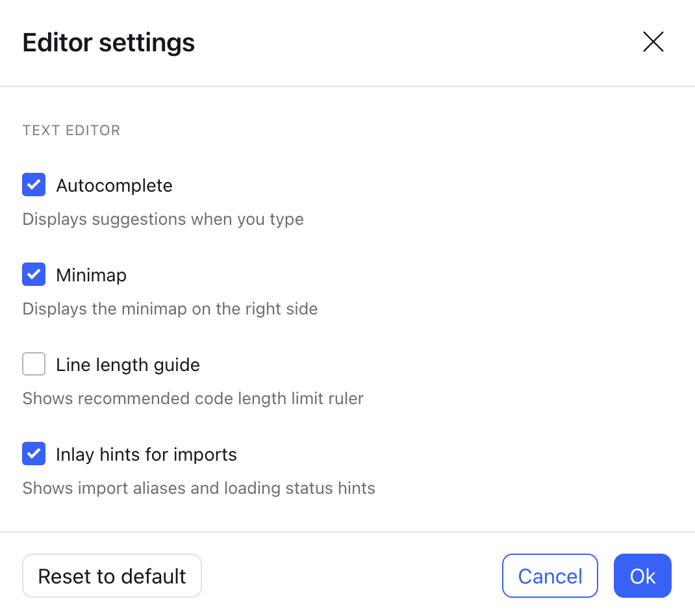Disable the Minimap checkbox

coord(34,274)
